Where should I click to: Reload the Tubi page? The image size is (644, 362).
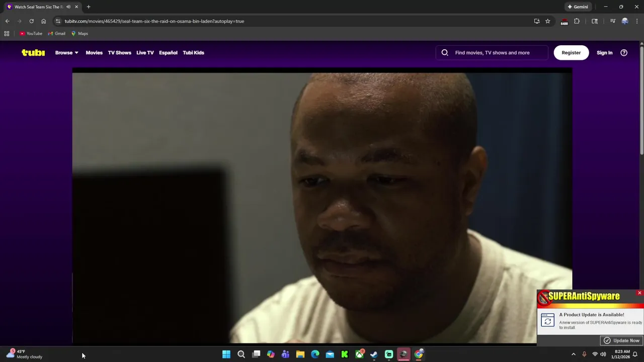pos(31,21)
